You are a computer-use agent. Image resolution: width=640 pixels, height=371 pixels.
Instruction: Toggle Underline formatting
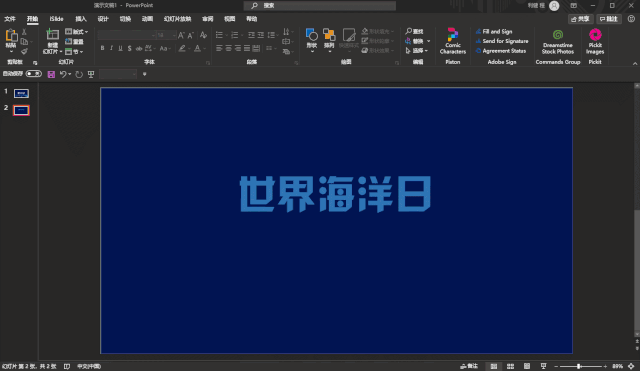120,49
